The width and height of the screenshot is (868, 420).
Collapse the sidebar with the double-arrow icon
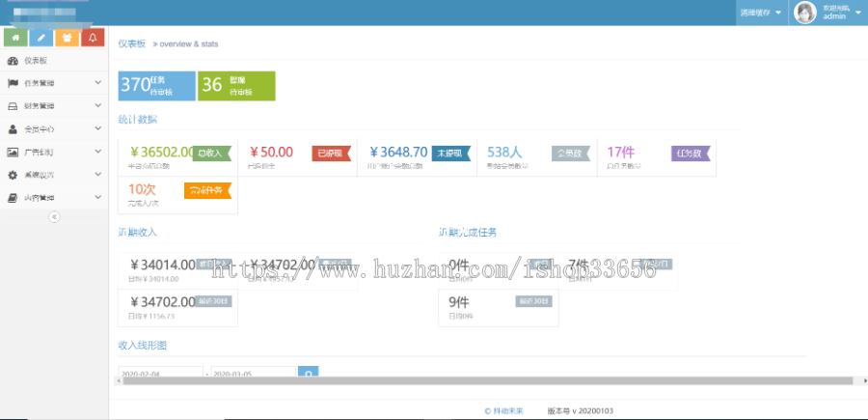(54, 217)
